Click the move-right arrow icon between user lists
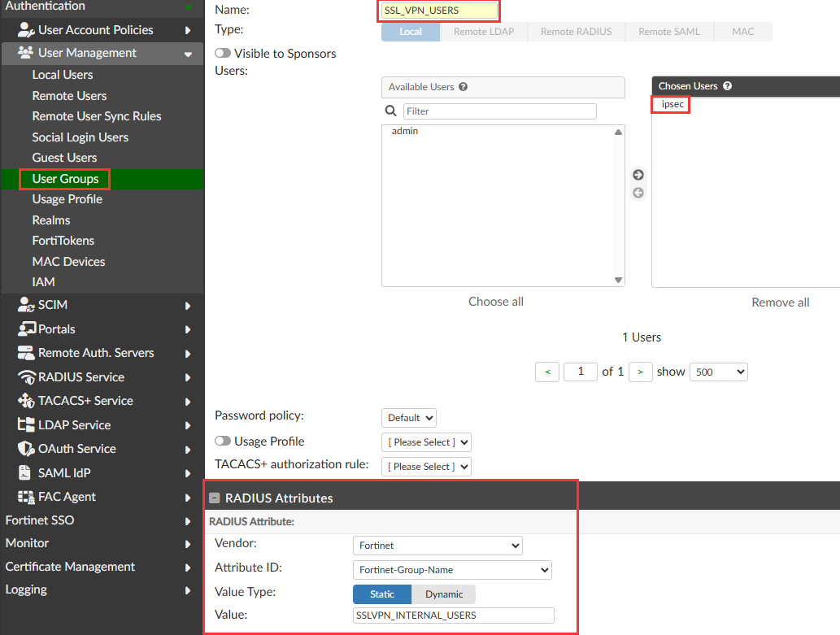 [638, 175]
